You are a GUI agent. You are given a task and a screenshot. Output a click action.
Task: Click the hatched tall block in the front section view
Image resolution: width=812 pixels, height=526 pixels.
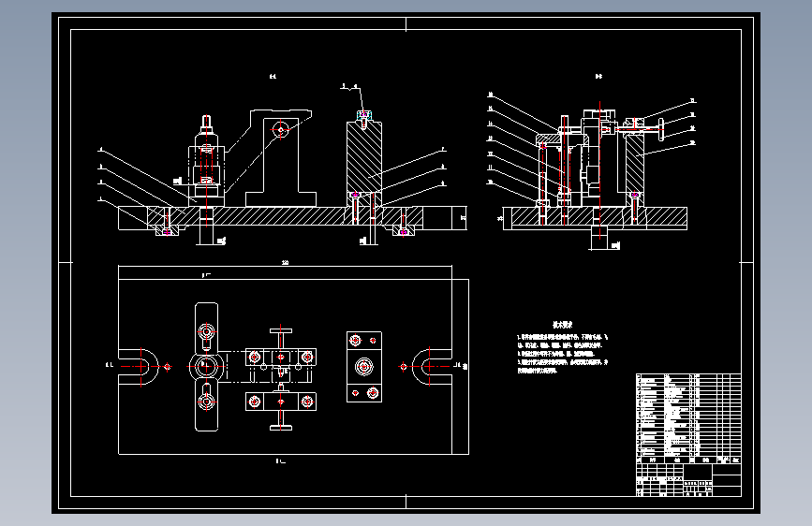tap(364, 157)
